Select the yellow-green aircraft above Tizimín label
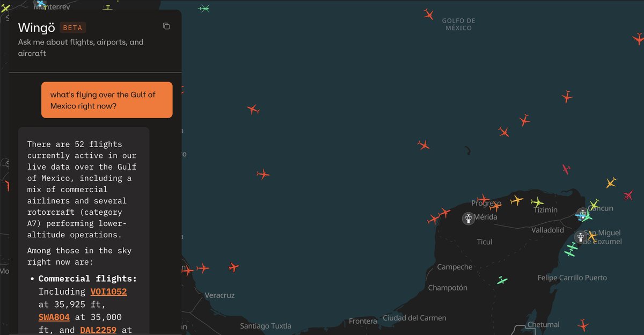This screenshot has width=644, height=335. (537, 202)
